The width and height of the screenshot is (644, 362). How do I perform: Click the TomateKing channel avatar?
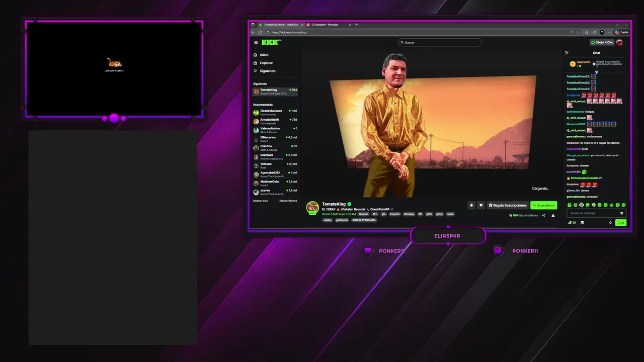[313, 207]
